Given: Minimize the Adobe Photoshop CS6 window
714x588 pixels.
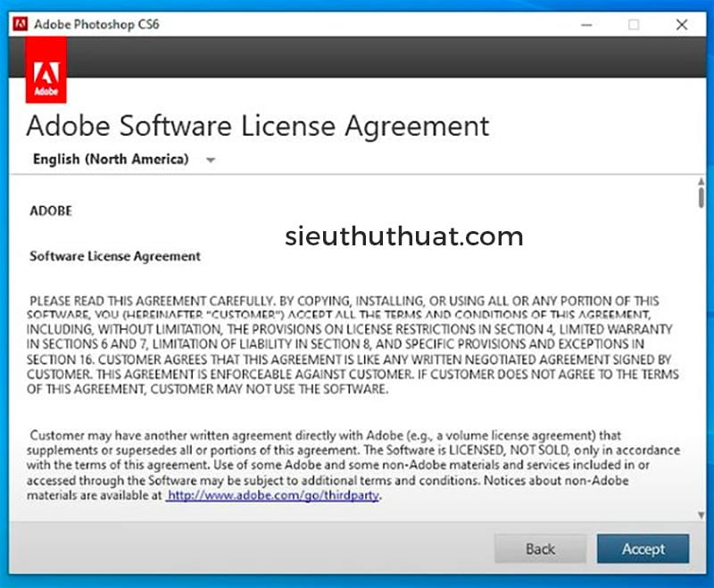Looking at the screenshot, I should 585,24.
